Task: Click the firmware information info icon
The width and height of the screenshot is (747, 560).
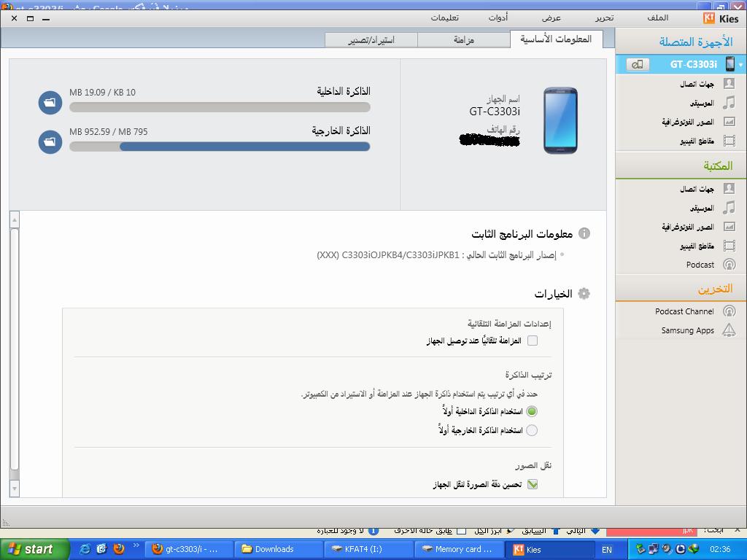Action: click(584, 233)
